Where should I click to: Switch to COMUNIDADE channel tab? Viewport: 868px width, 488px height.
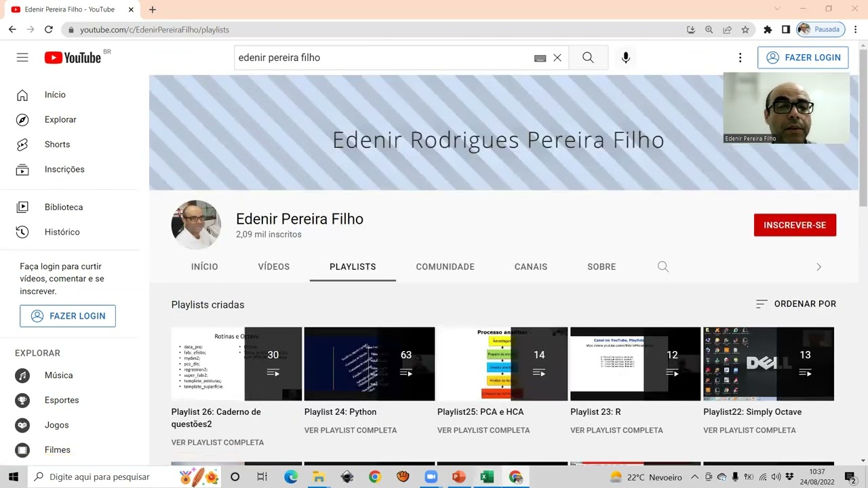(x=446, y=266)
